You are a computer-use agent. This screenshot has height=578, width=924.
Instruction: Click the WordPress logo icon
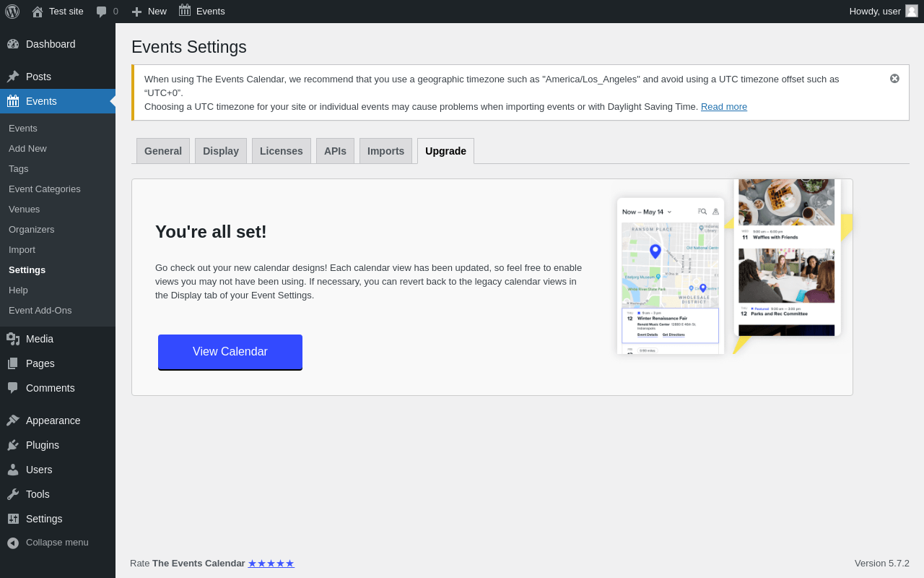(12, 12)
